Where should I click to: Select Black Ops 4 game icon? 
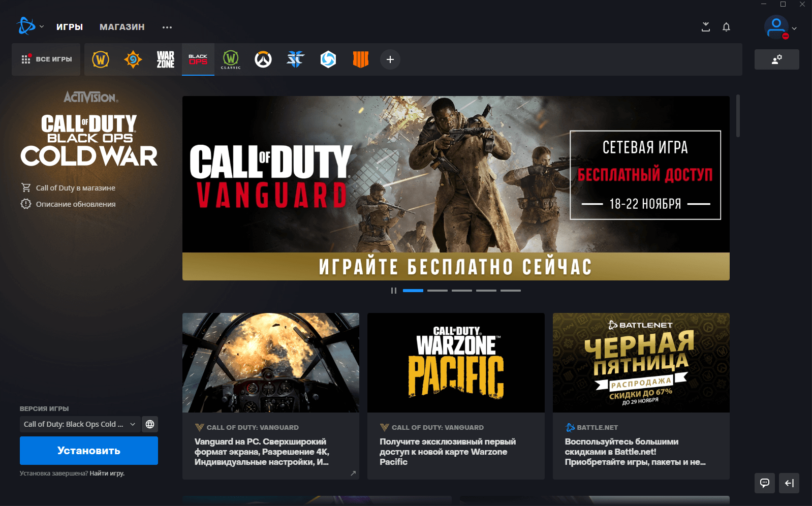pyautogui.click(x=361, y=59)
